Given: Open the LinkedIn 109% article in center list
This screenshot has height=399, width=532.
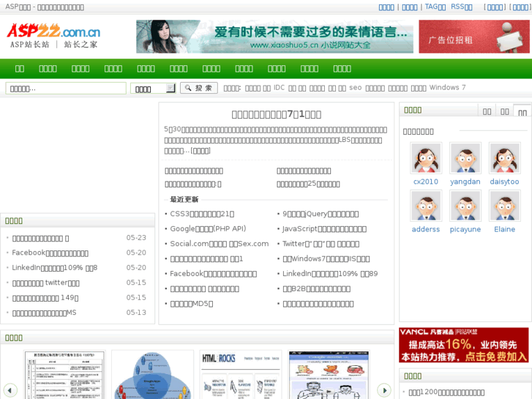Looking at the screenshot, I should tap(330, 274).
